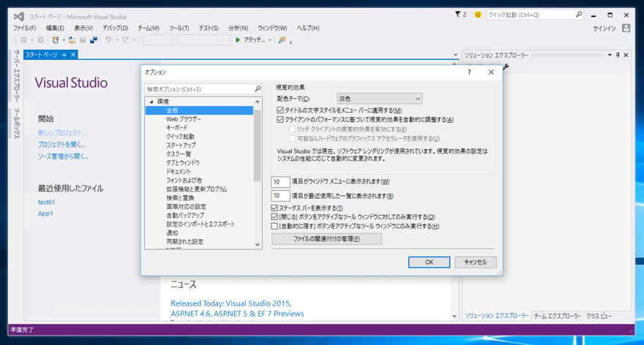The height and width of the screenshot is (345, 644).
Task: Click the Undo toolbar icon
Action: click(x=108, y=39)
